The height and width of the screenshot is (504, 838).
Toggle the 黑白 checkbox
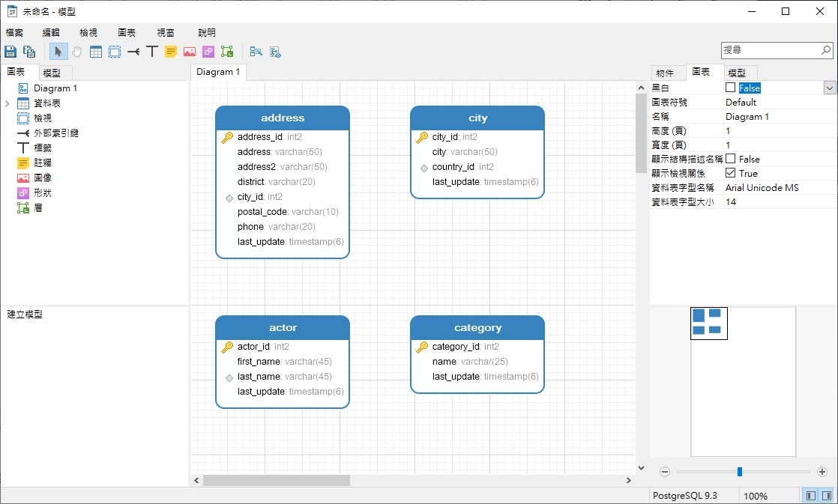pyautogui.click(x=731, y=88)
